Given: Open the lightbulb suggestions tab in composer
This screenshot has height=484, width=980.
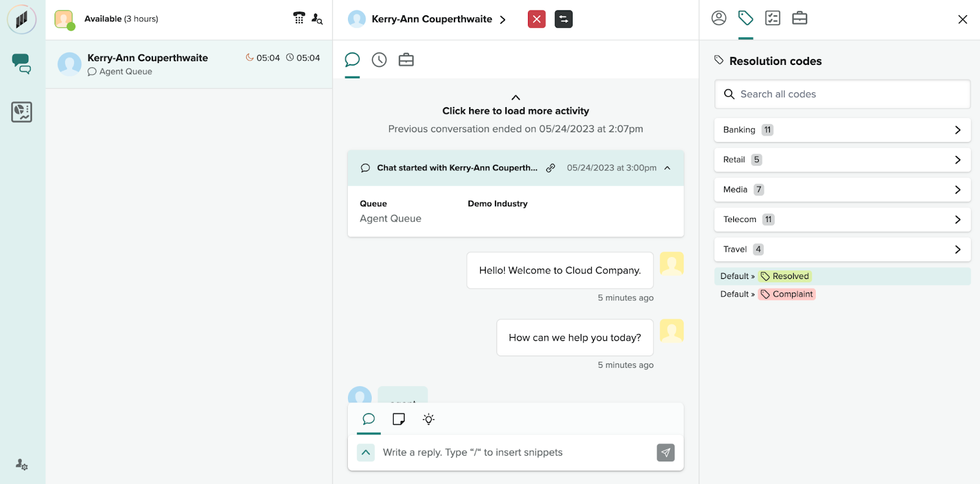Looking at the screenshot, I should click(429, 419).
